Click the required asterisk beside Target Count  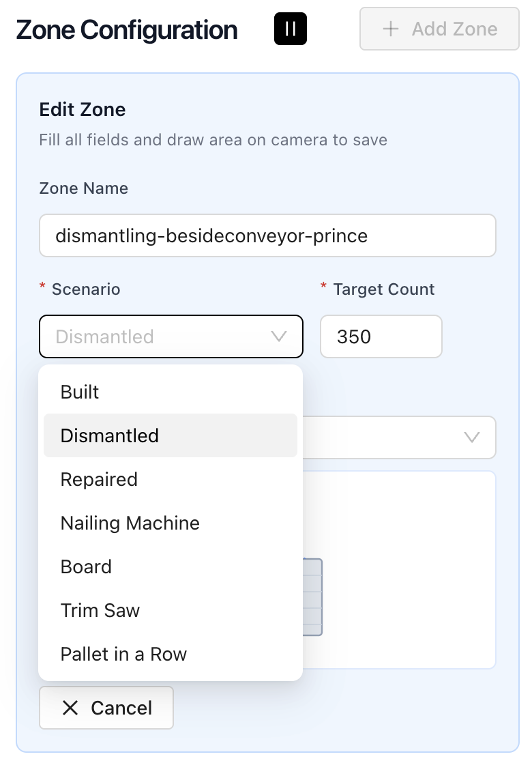323,288
